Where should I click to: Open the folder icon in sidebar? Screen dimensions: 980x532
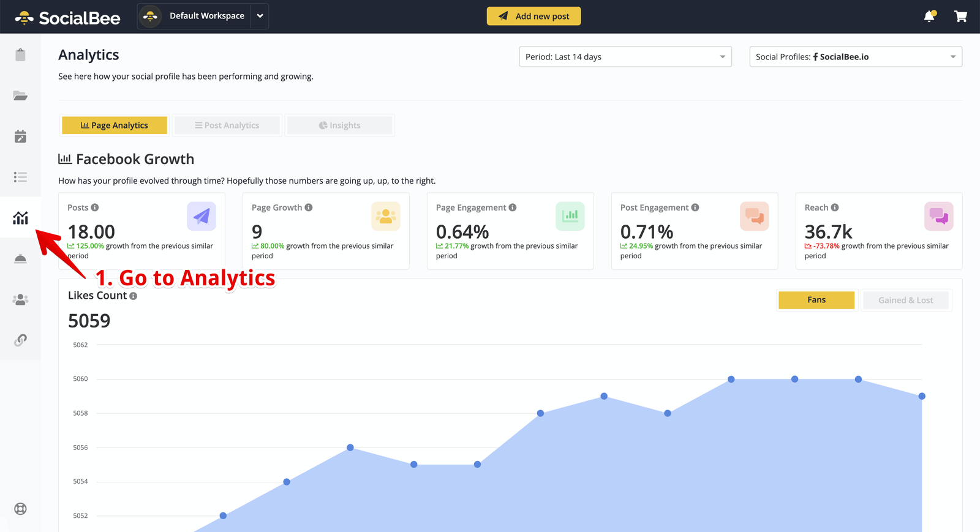point(20,96)
